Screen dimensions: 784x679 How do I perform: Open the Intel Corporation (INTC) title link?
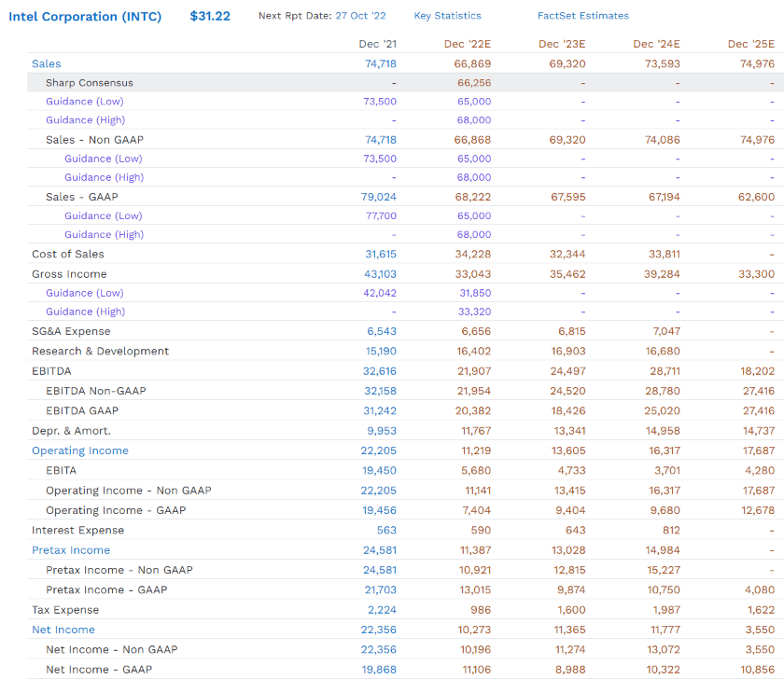[85, 17]
